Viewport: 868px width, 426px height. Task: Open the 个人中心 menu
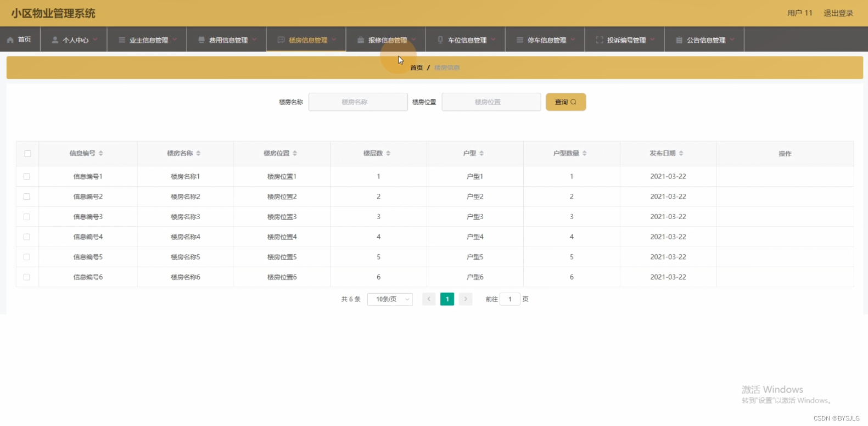pos(74,40)
